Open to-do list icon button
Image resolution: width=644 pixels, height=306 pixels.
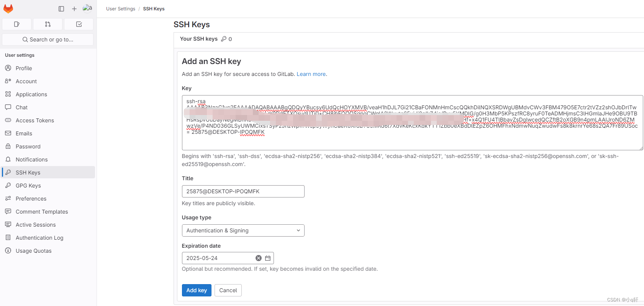point(79,24)
